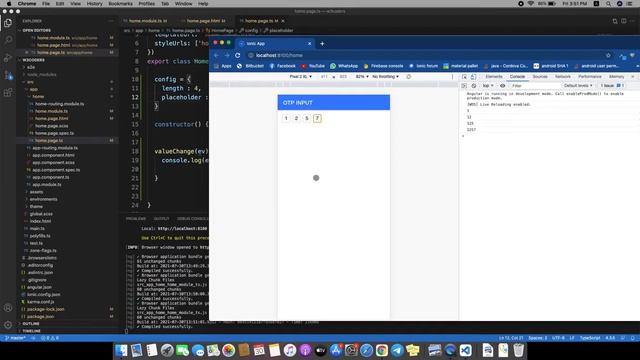Click the Chrome back arrow
This screenshot has width=640, height=360.
(x=216, y=55)
